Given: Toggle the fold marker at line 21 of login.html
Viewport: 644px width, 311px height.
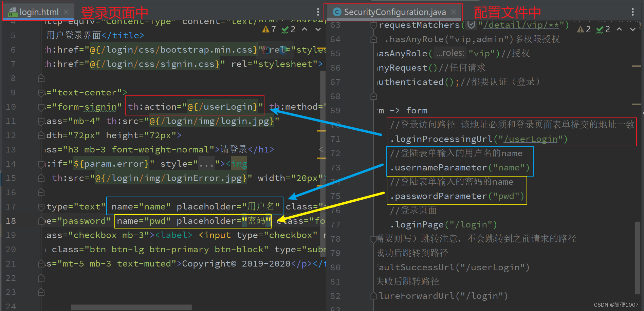Looking at the screenshot, I should coord(41,264).
